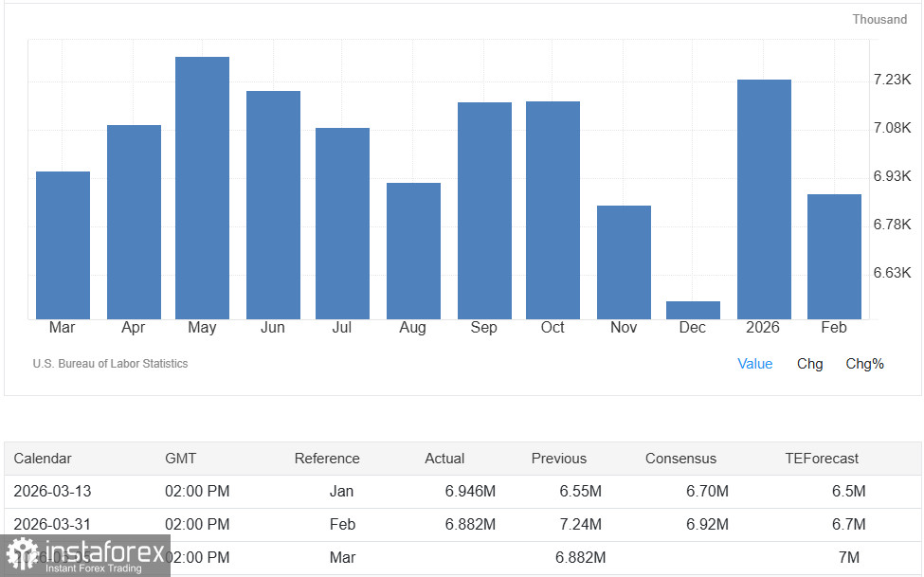Screen dimensions: 924x577
Task: Click the 2026-03-31 calendar date
Action: coord(52,524)
